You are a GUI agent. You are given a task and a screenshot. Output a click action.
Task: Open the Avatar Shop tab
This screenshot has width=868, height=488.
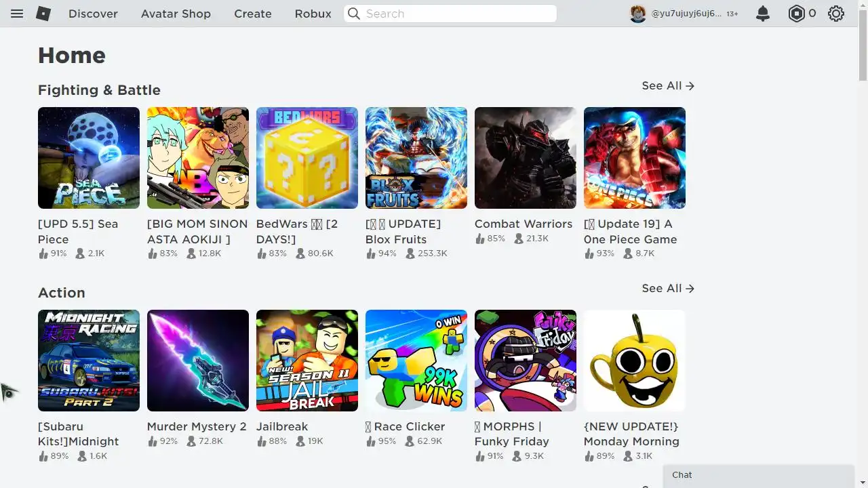(176, 14)
